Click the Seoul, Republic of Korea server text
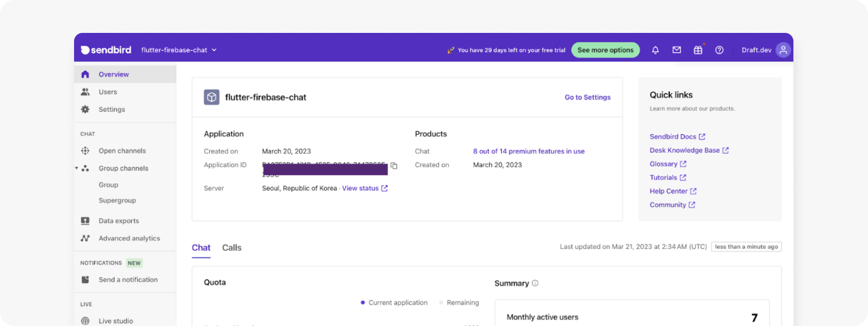This screenshot has width=868, height=326. pyautogui.click(x=299, y=188)
